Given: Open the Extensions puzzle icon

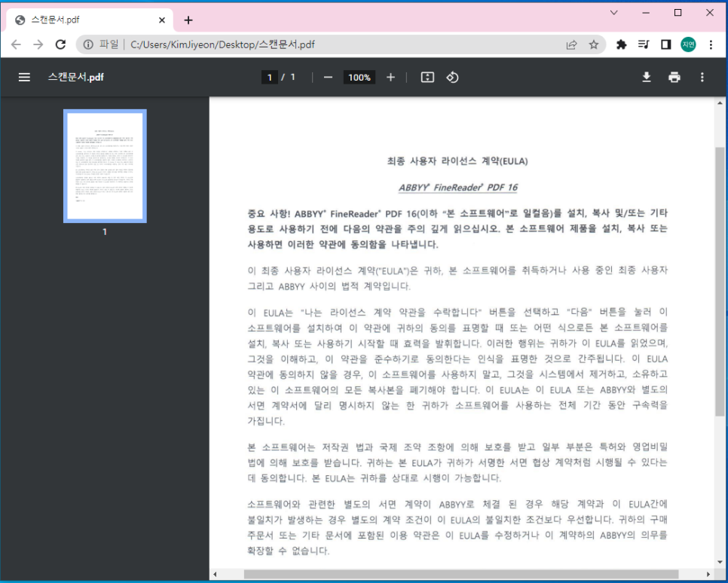Looking at the screenshot, I should (621, 44).
